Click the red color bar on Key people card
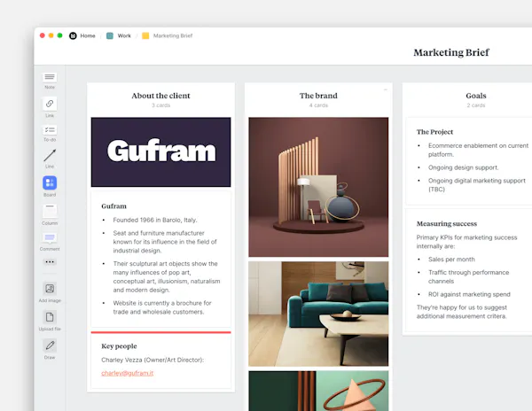This screenshot has width=532, height=411. 160,332
